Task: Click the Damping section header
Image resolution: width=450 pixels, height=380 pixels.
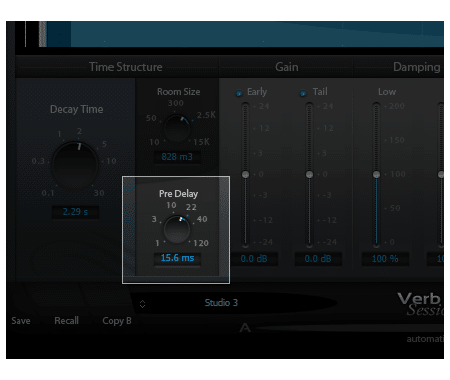Action: click(417, 67)
